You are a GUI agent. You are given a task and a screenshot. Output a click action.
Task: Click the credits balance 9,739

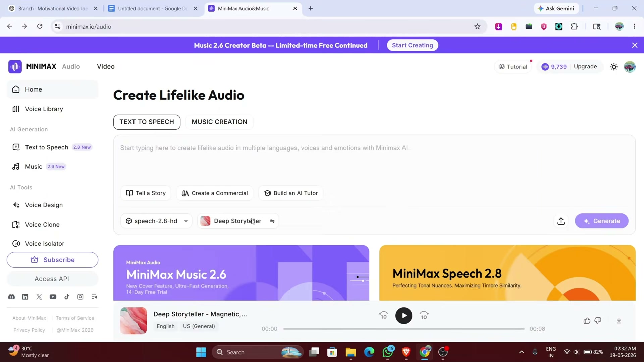coord(554,67)
